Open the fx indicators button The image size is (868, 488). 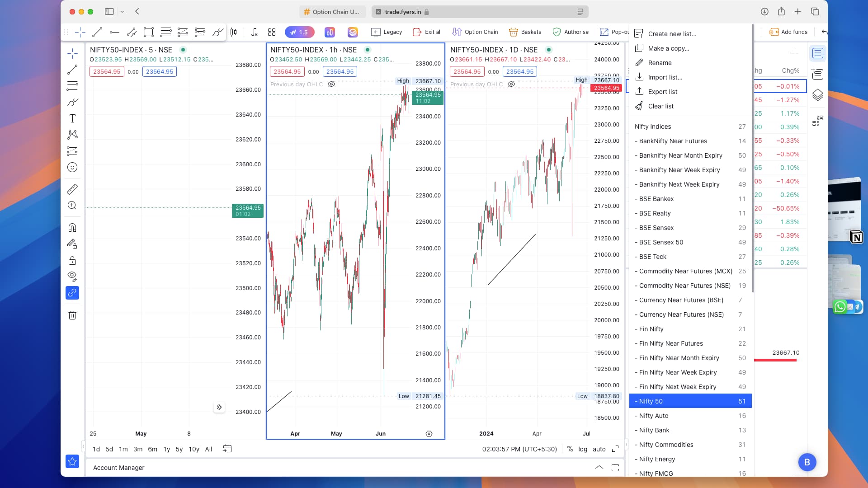tap(255, 32)
